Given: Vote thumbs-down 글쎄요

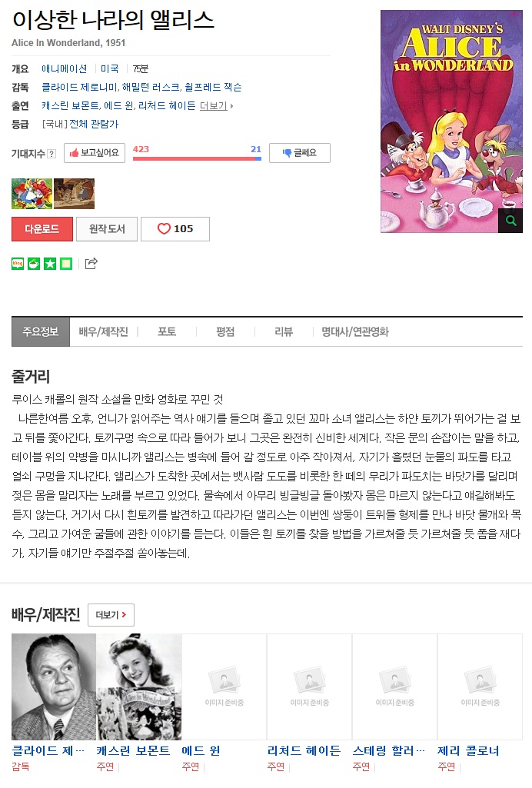Looking at the screenshot, I should pyautogui.click(x=300, y=153).
